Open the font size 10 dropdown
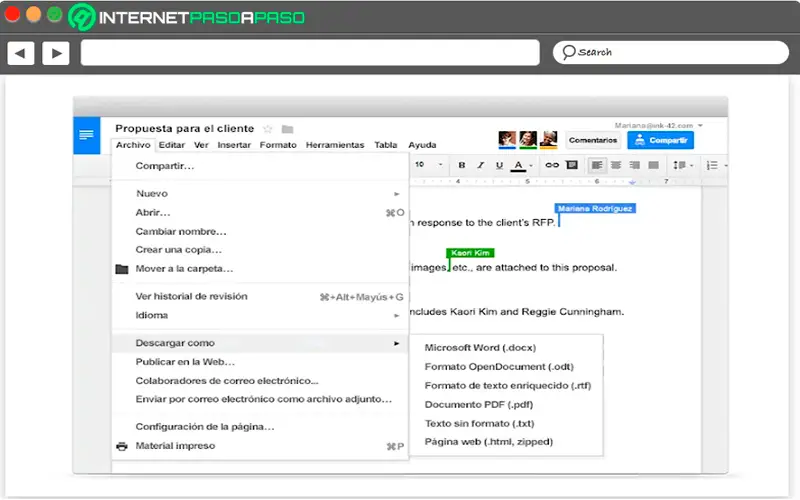The height and width of the screenshot is (500, 800). point(428,164)
